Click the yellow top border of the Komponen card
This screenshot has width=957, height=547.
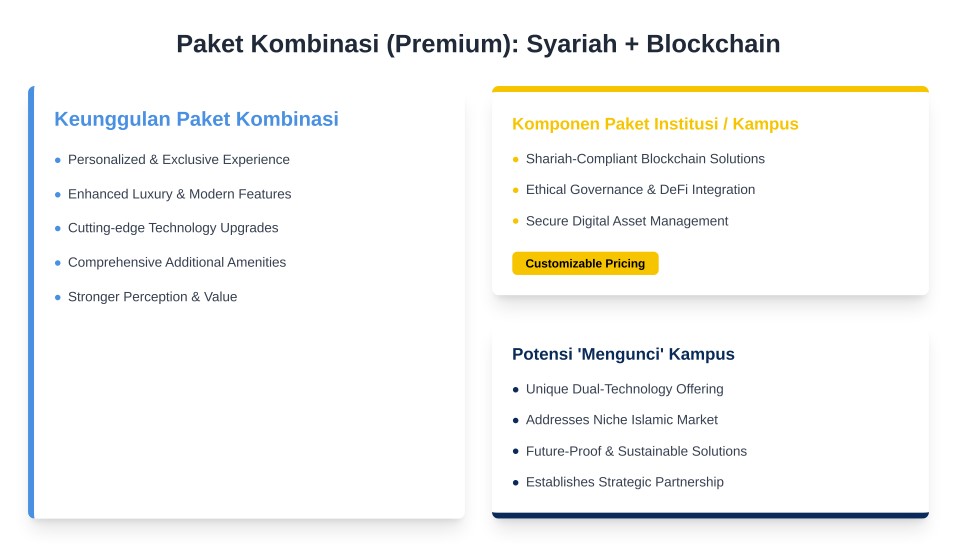[x=710, y=89]
